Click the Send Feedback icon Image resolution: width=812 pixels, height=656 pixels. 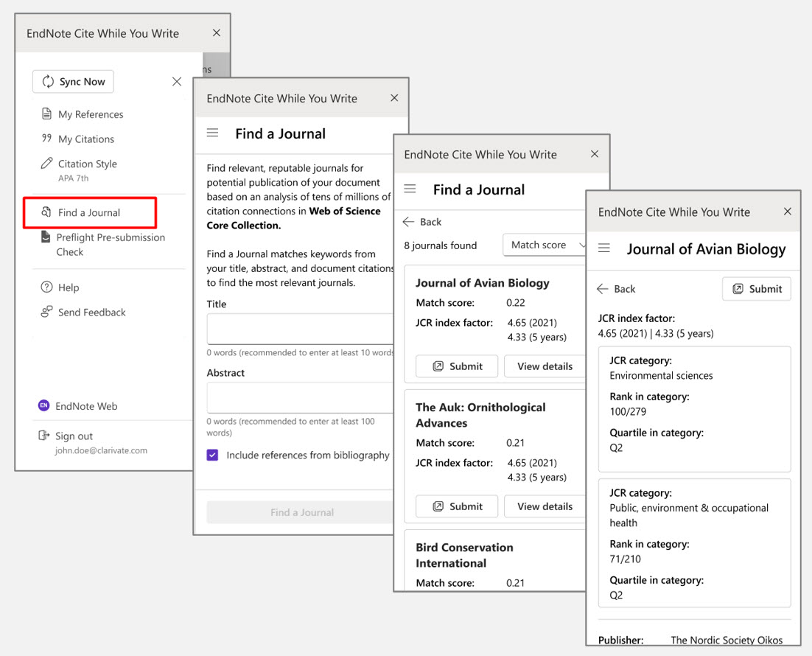pyautogui.click(x=46, y=313)
